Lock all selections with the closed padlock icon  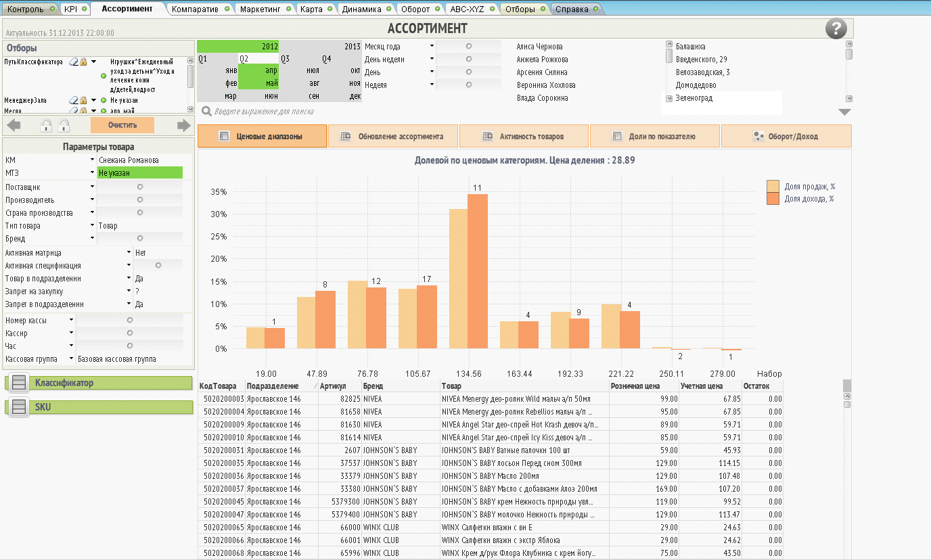(47, 125)
